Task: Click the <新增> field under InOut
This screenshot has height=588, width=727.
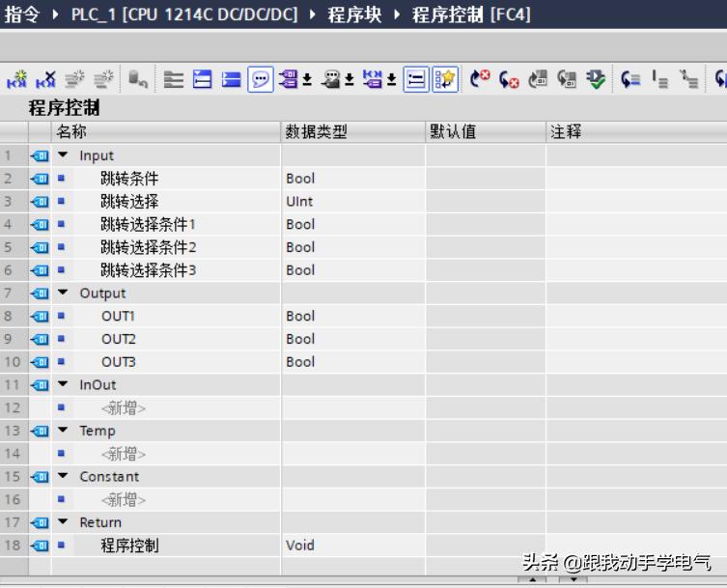Action: click(124, 408)
